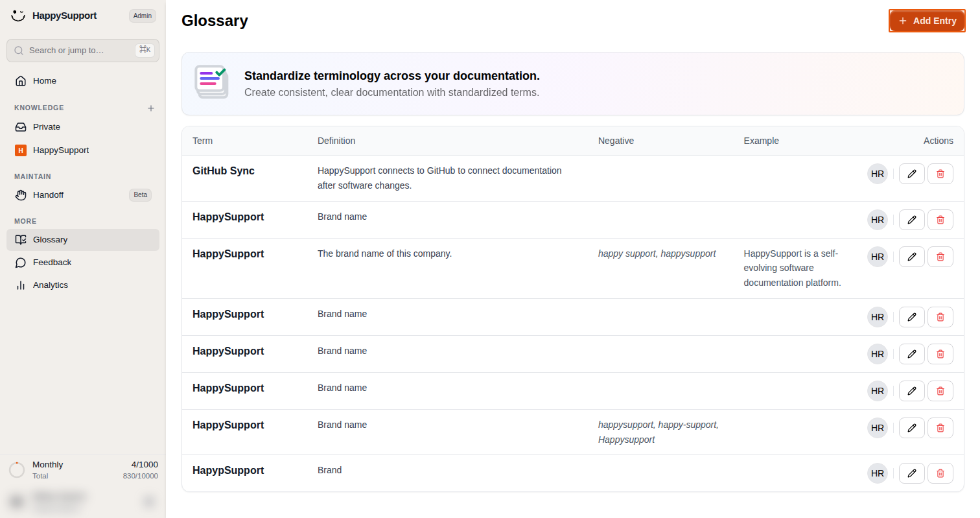The image size is (980, 518).
Task: Delete the entry with negative 'happy-support'
Action: pos(940,428)
